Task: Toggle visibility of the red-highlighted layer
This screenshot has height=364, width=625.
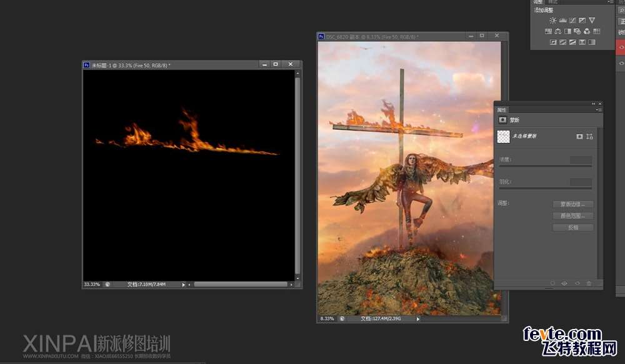Action: 621,47
